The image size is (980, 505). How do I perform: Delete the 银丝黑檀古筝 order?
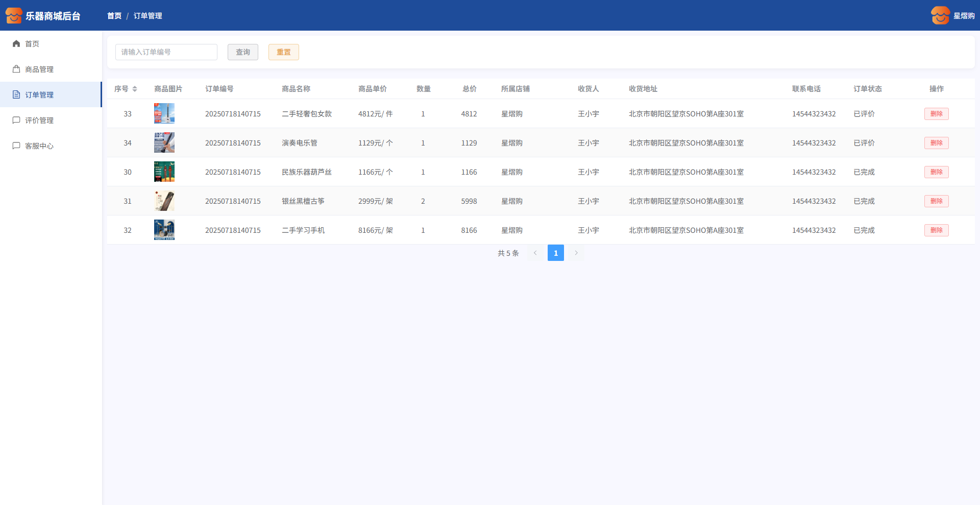point(936,201)
